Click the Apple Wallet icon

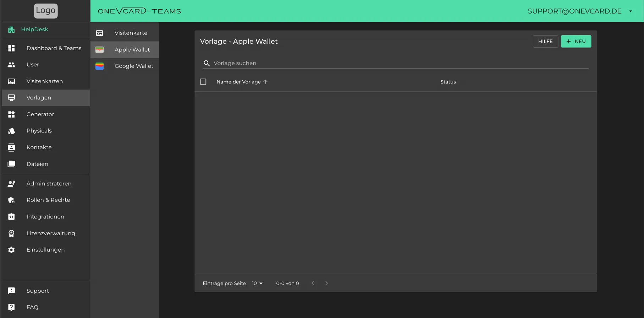point(100,50)
